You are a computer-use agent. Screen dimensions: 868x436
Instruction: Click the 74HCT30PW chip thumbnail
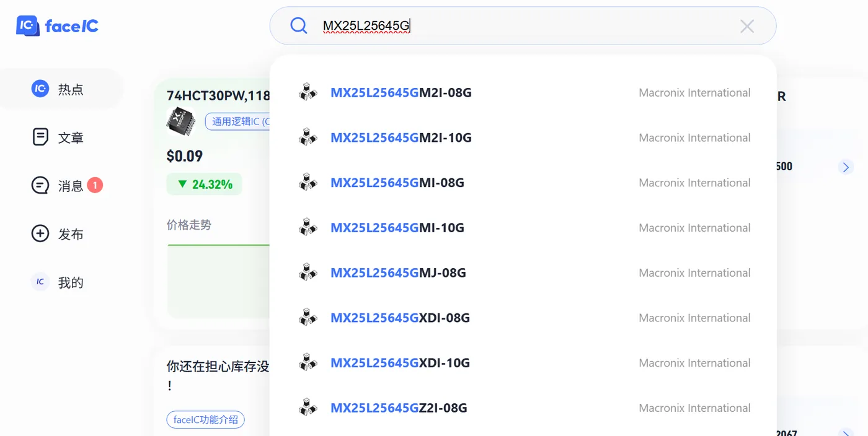(181, 121)
